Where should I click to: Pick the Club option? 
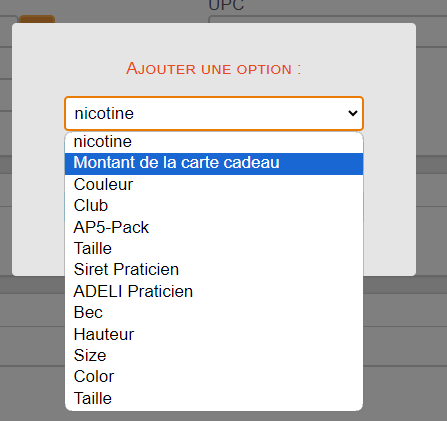click(214, 206)
